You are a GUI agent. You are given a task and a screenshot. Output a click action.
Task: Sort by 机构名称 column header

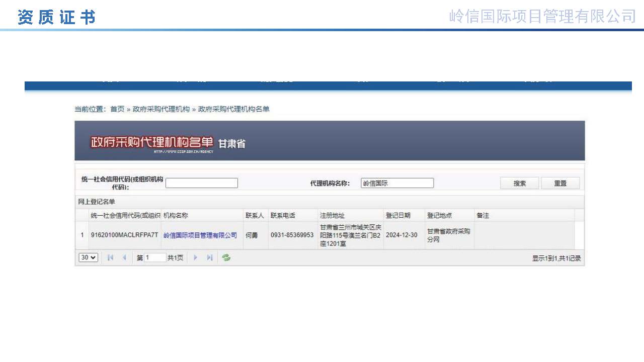(202, 215)
